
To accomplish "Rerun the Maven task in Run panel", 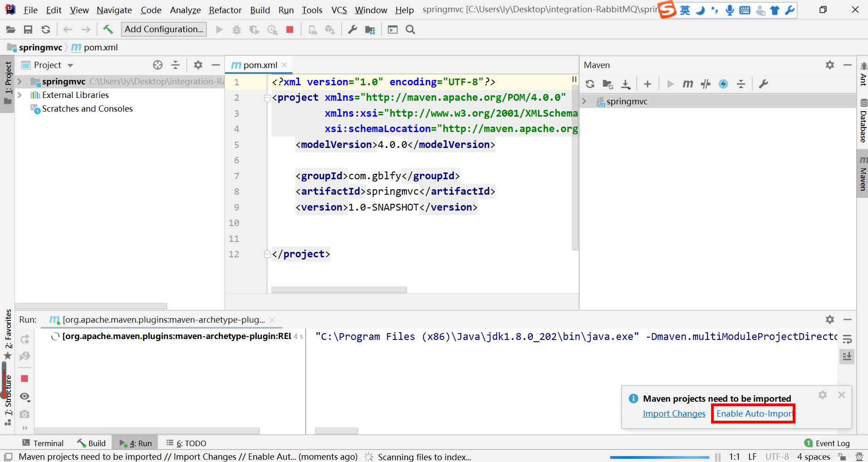I will (24, 339).
